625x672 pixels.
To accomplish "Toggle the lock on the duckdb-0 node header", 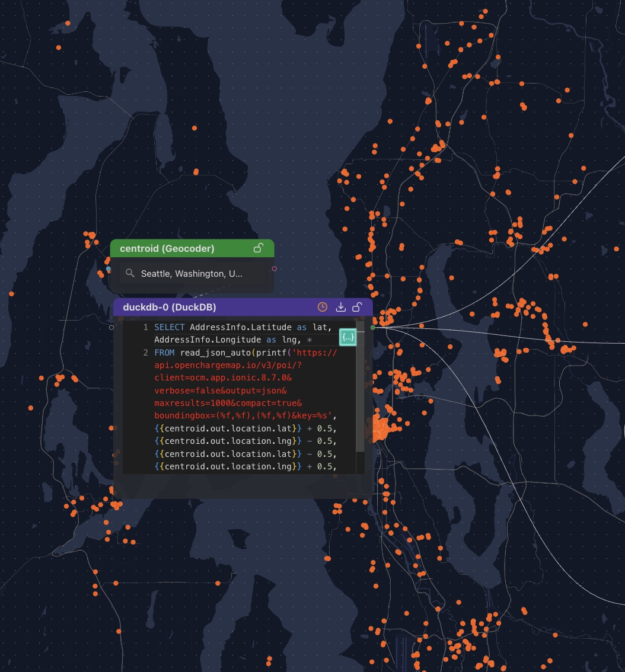I will (x=356, y=307).
